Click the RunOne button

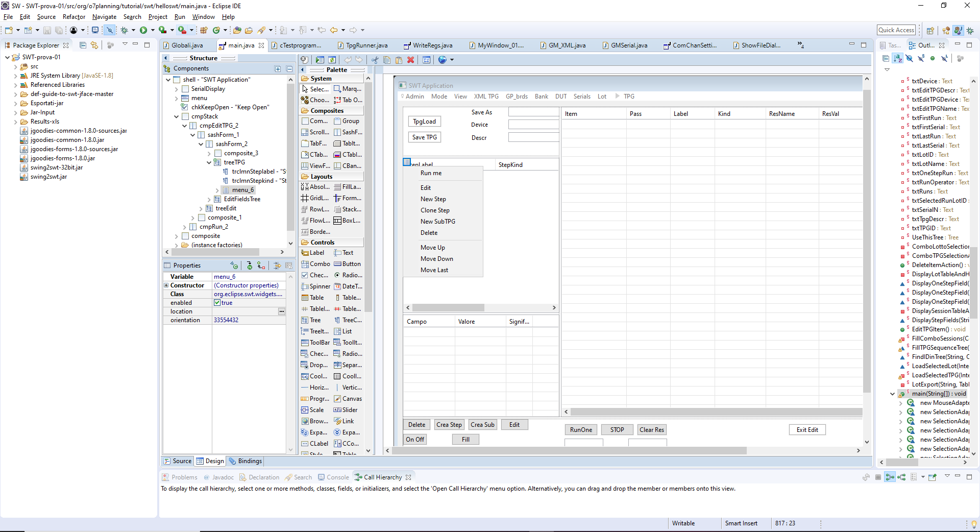click(x=581, y=430)
